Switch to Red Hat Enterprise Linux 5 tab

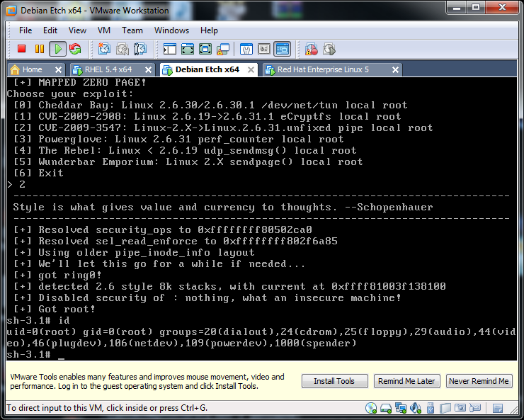[x=333, y=69]
